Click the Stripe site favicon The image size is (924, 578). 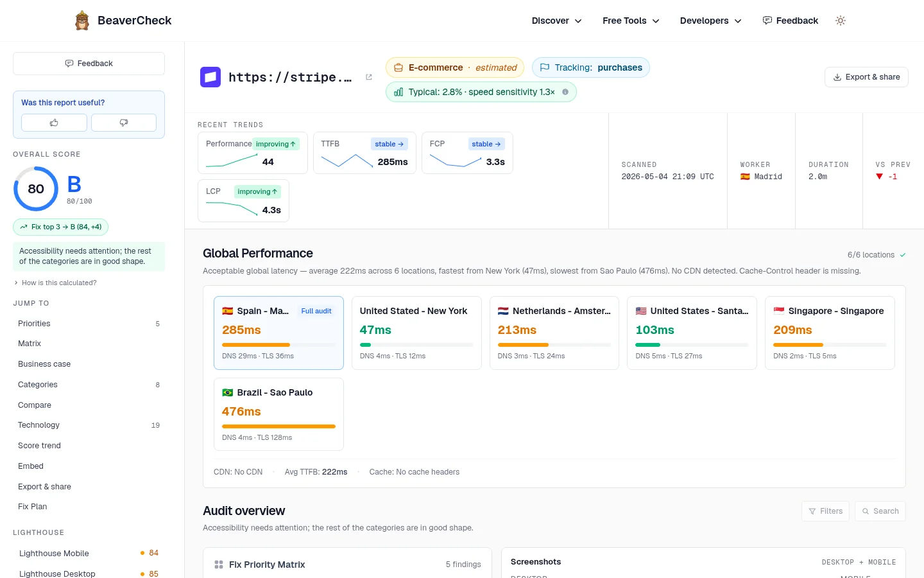210,77
